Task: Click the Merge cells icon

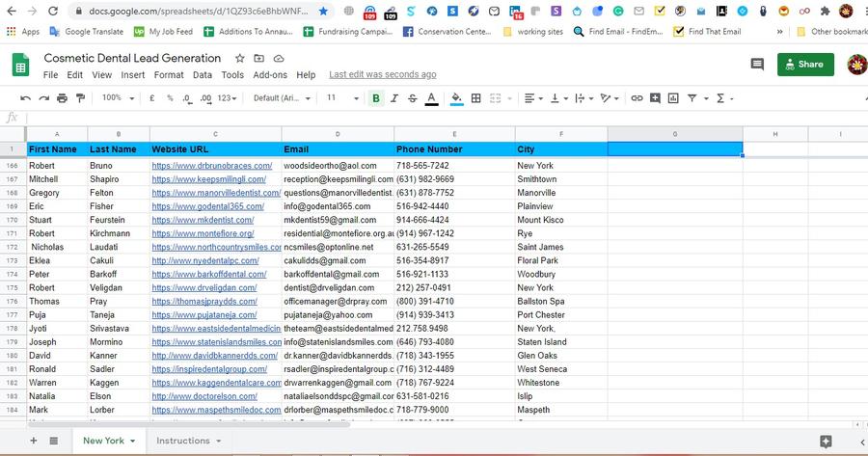Action: tap(496, 98)
